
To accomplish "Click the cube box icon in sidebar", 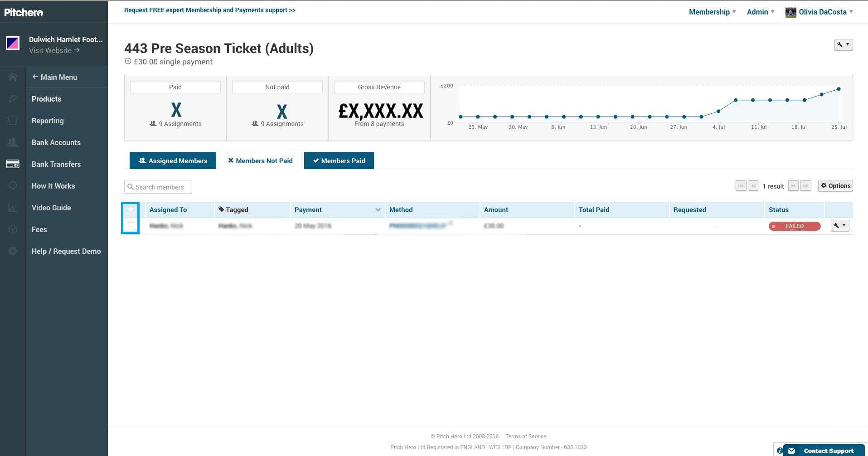I will pyautogui.click(x=13, y=229).
